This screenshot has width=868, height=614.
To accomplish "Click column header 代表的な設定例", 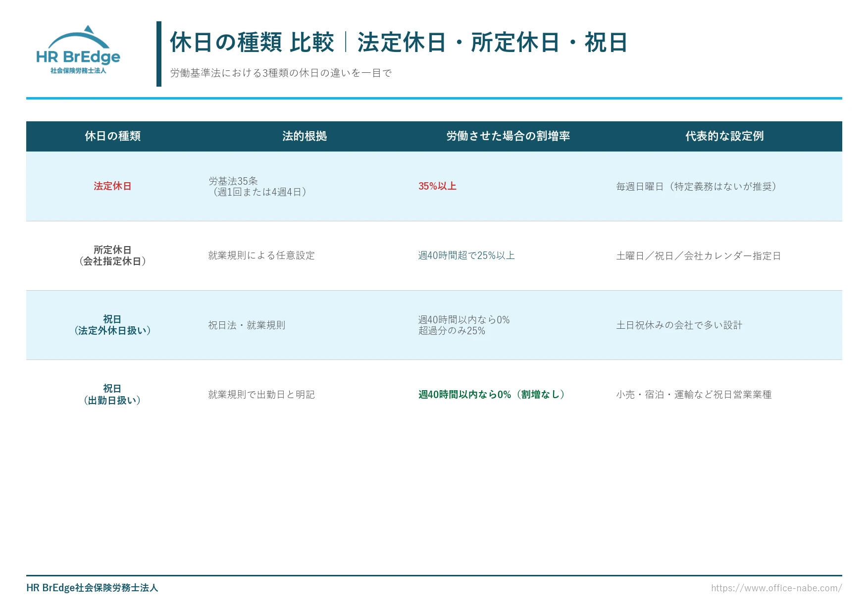I will tap(724, 136).
